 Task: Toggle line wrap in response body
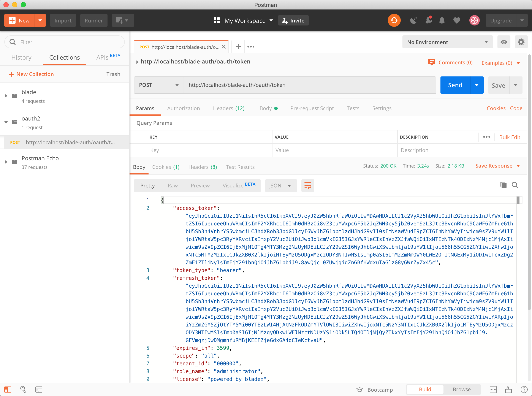pyautogui.click(x=308, y=185)
